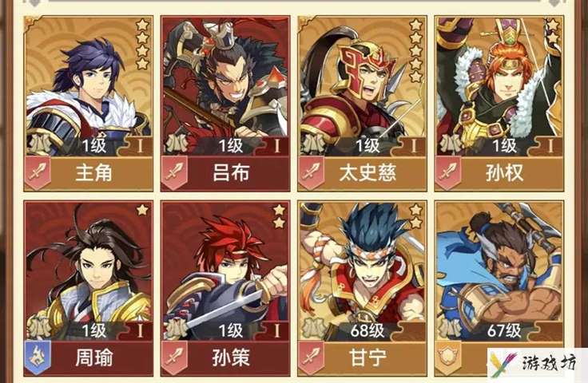
Task: Click the sword class icon beside 太史慈
Action: tap(312, 173)
